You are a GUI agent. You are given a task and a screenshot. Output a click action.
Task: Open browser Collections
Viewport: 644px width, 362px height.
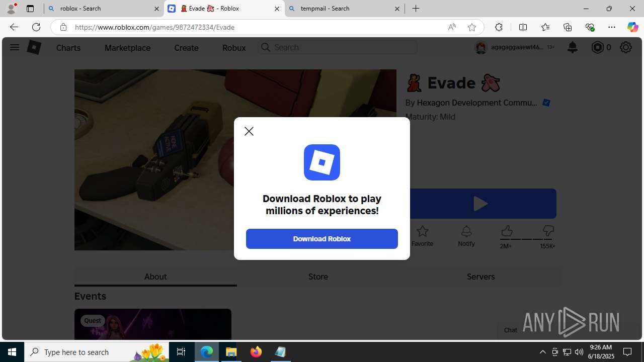[568, 27]
